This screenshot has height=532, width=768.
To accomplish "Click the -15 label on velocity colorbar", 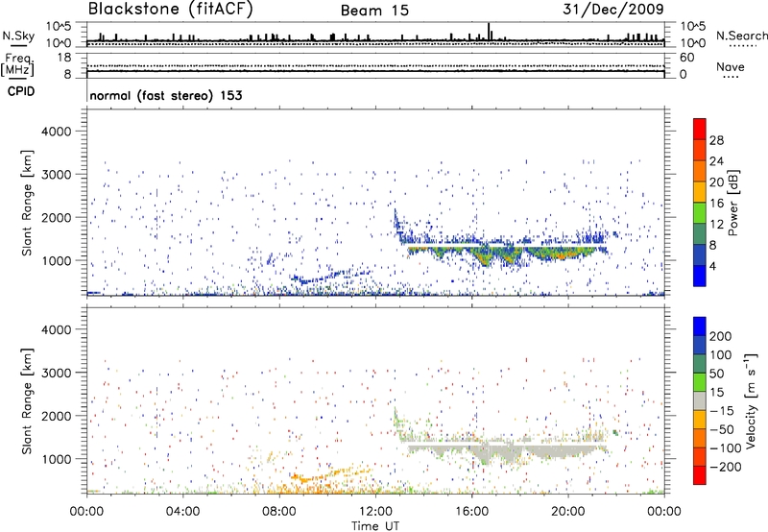I will pos(722,410).
